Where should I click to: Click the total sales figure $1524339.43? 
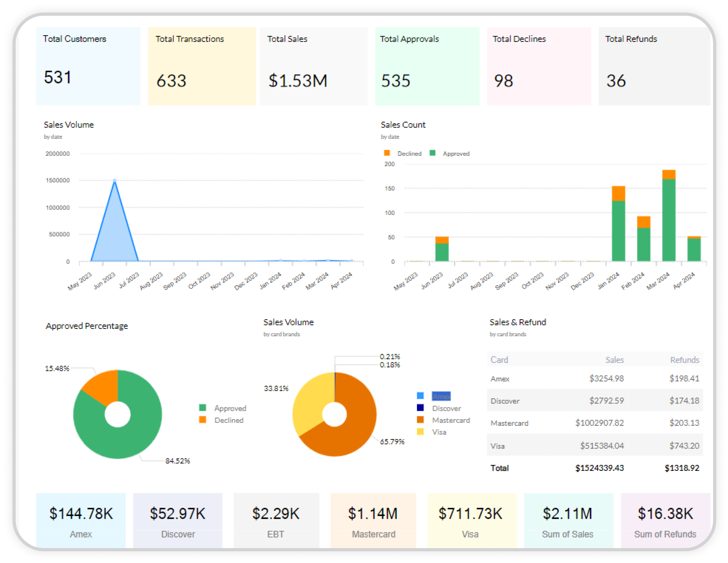click(x=599, y=468)
